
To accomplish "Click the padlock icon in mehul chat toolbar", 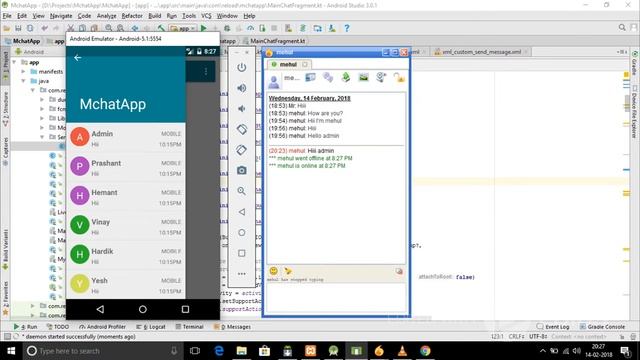I will coord(399,77).
